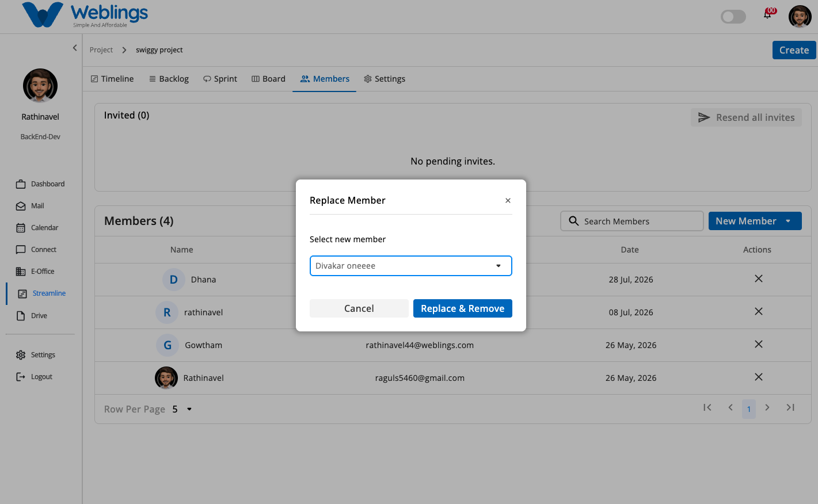Remove Dhana using the X action
The width and height of the screenshot is (818, 504).
point(759,278)
